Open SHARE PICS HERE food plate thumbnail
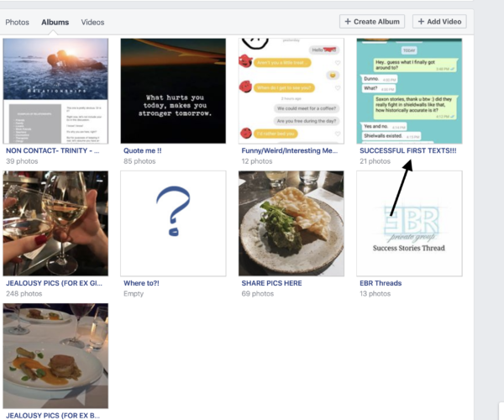Viewport: 504px width, 420px height. pyautogui.click(x=291, y=223)
